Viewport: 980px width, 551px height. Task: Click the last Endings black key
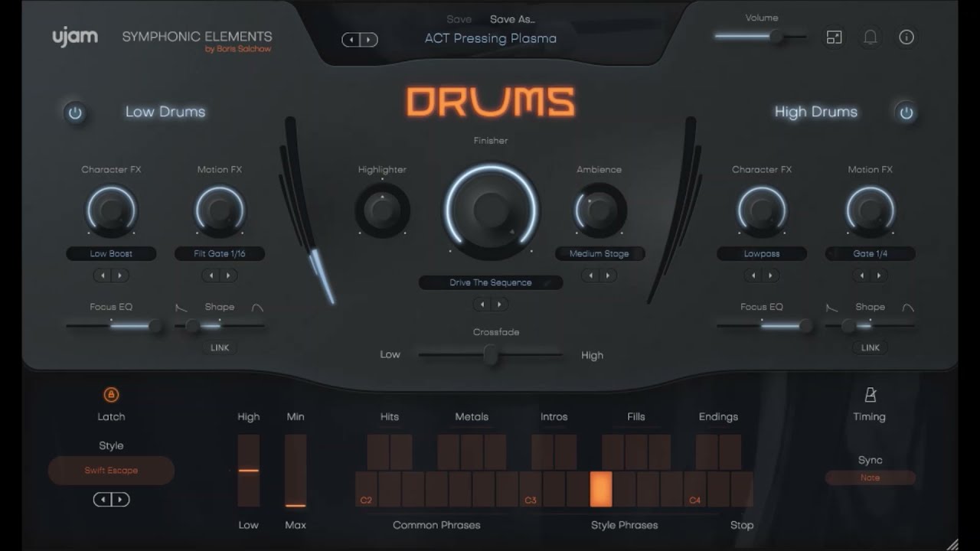point(730,452)
